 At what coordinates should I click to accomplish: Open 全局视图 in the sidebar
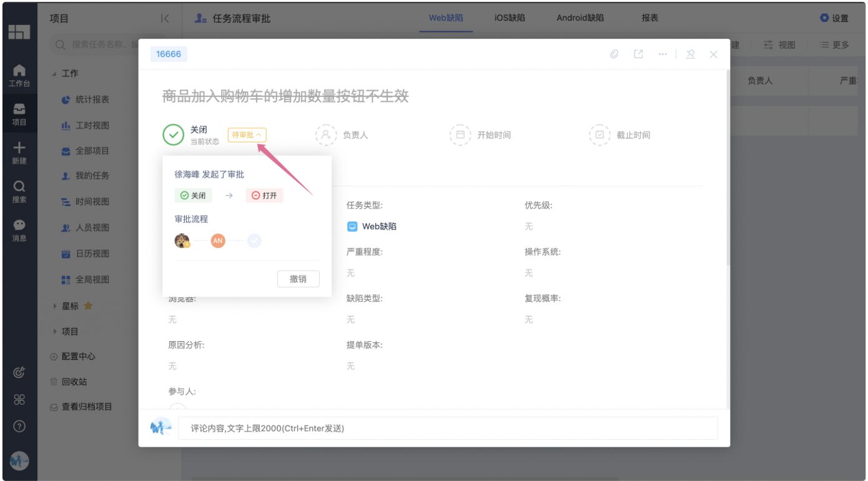tap(86, 279)
